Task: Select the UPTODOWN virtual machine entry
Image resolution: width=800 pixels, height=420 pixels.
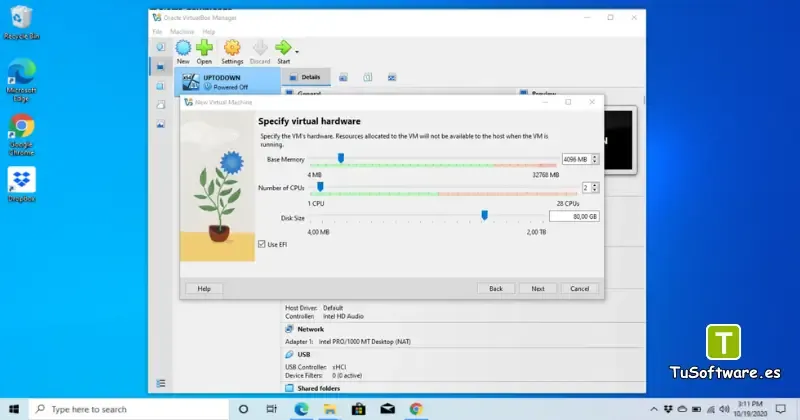Action: [x=228, y=82]
